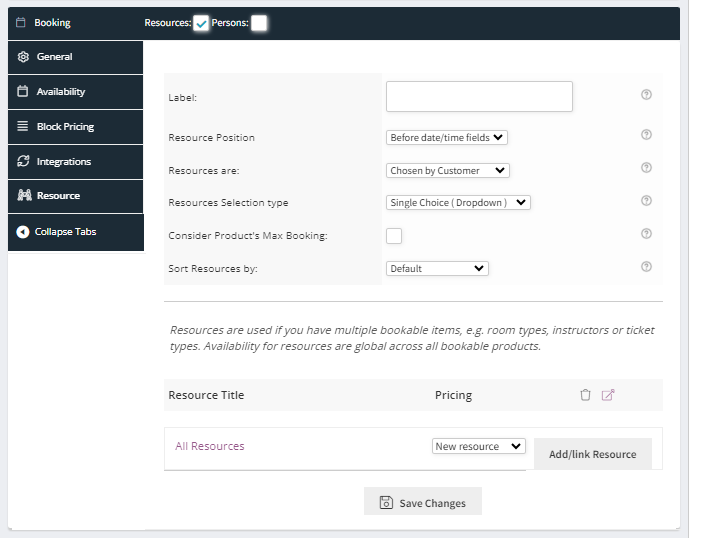The height and width of the screenshot is (538, 701).
Task: Click help icon for Consider Product's Max Booking
Action: pos(646,233)
